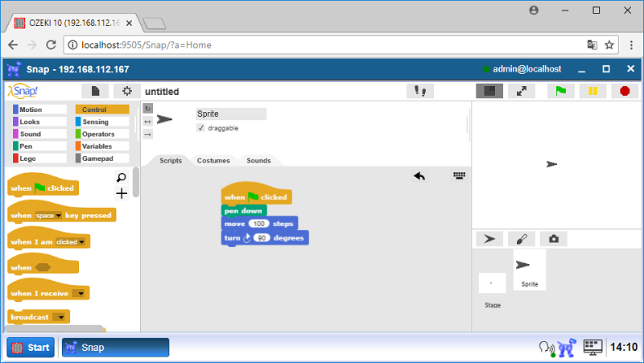Add a new turtle sprite
This screenshot has height=363, width=644.
(489, 239)
